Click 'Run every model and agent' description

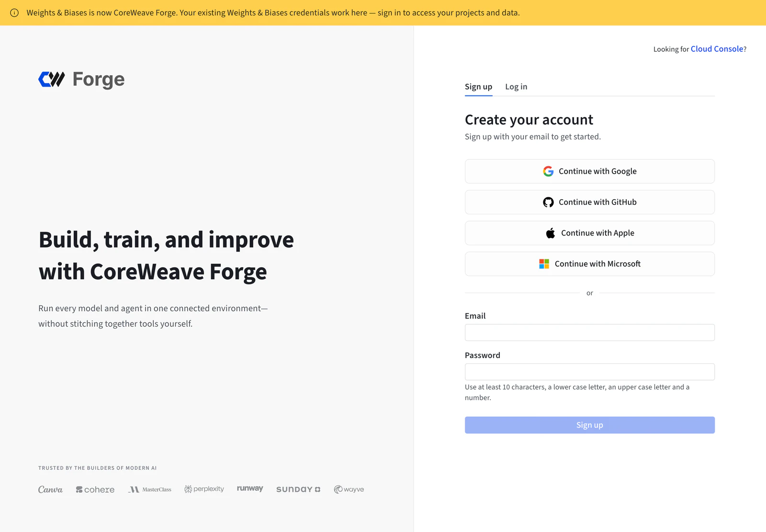tap(153, 316)
